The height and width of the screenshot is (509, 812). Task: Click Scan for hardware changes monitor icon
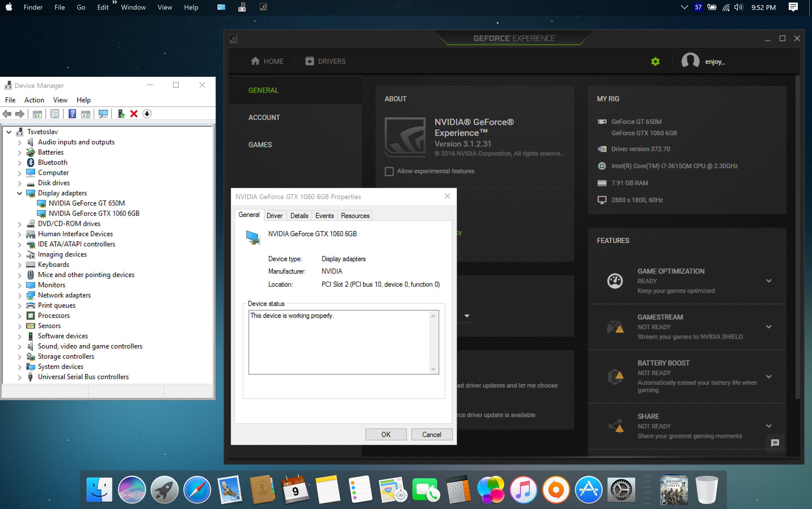tap(103, 114)
